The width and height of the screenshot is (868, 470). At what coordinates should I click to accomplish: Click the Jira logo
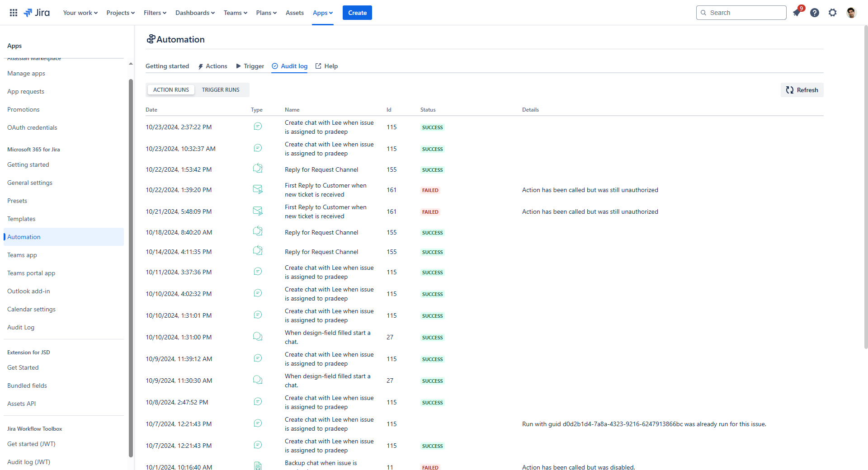pos(37,13)
